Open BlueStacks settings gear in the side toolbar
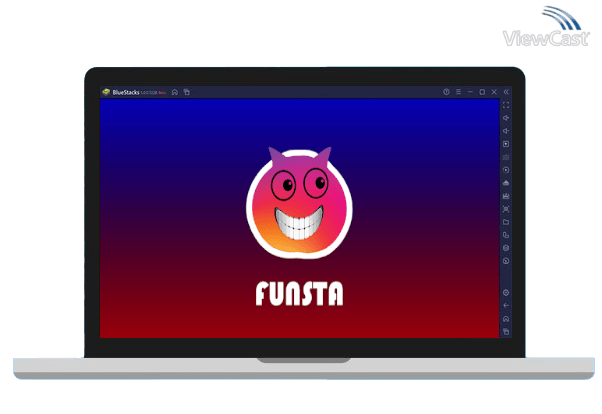Image resolution: width=602 pixels, height=414 pixels. coord(506,293)
